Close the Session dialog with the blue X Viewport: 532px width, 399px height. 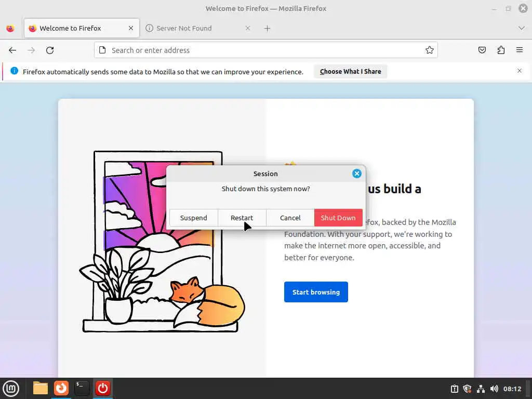click(356, 174)
